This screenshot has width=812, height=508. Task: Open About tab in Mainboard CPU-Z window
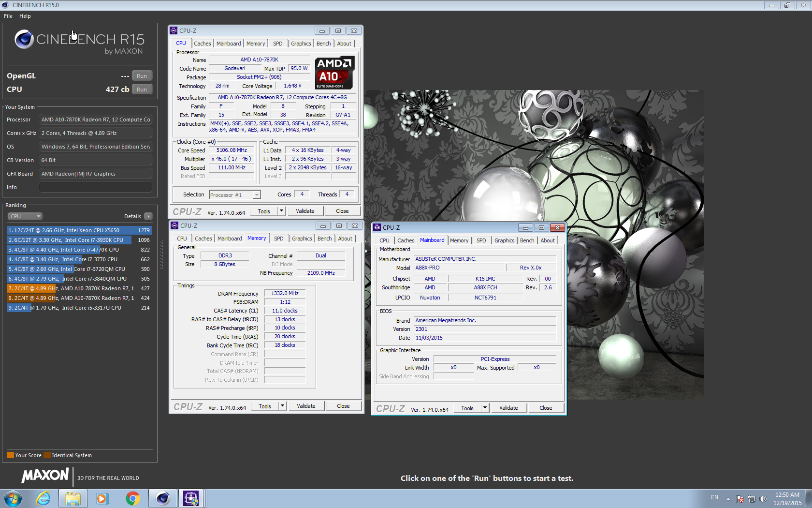tap(548, 240)
